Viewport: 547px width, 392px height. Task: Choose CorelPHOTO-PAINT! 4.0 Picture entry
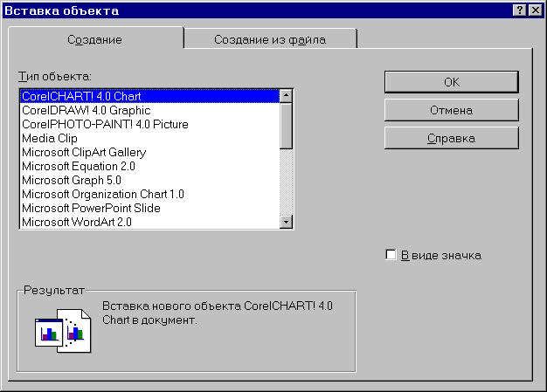coord(105,124)
